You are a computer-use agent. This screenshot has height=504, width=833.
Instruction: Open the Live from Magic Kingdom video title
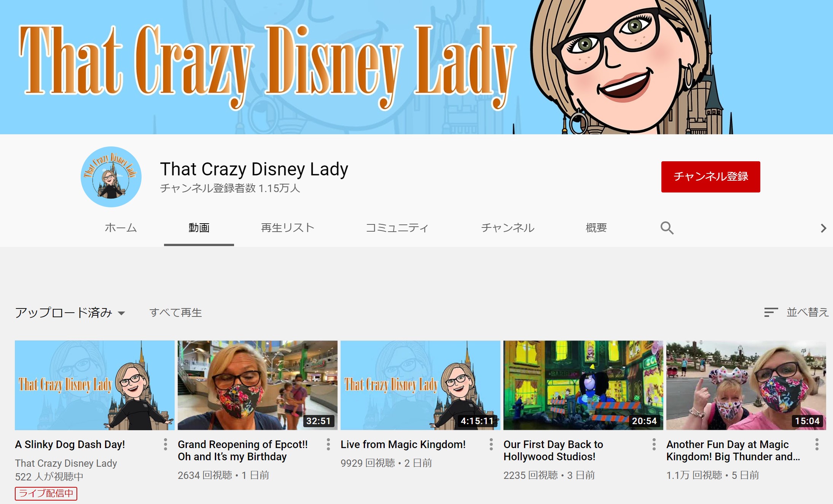[403, 444]
